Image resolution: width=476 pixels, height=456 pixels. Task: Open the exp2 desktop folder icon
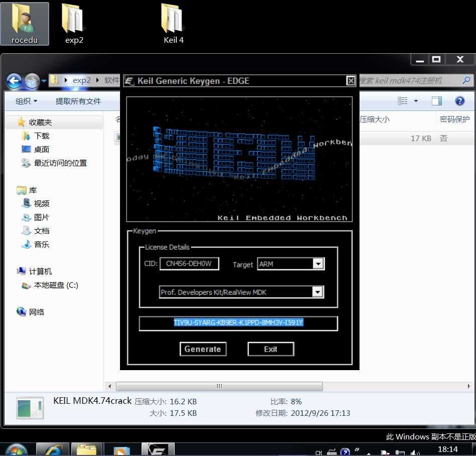click(73, 24)
